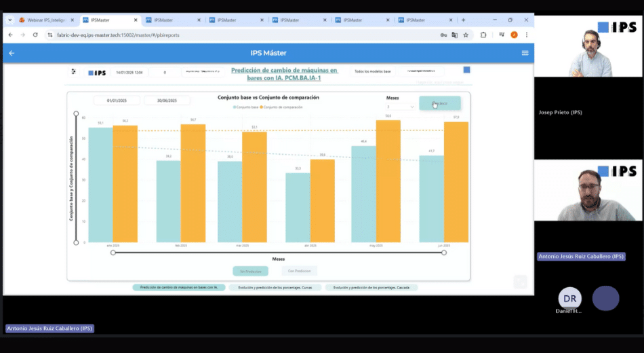Open the hamburger menu in the blue header

(525, 53)
